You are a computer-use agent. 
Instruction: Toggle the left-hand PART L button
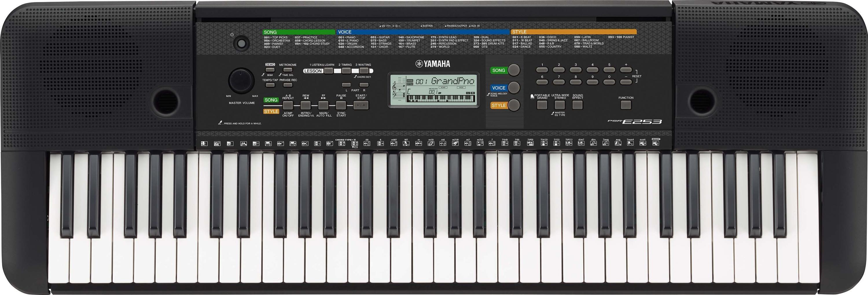point(346,85)
